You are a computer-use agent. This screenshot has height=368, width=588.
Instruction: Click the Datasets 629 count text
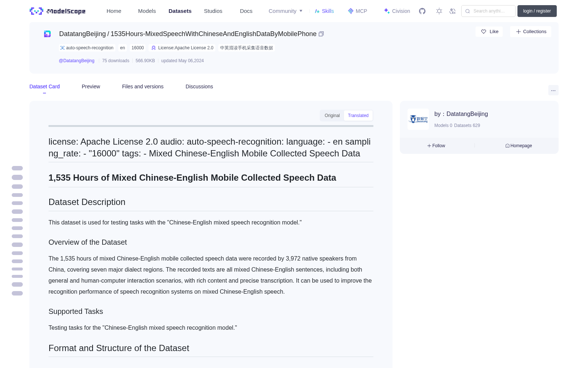(x=467, y=125)
